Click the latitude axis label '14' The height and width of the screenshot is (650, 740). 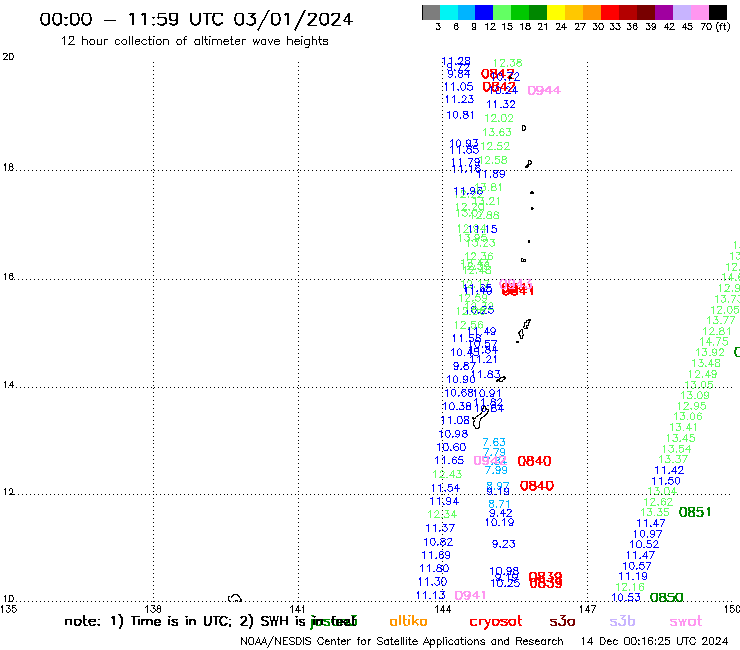click(x=8, y=385)
